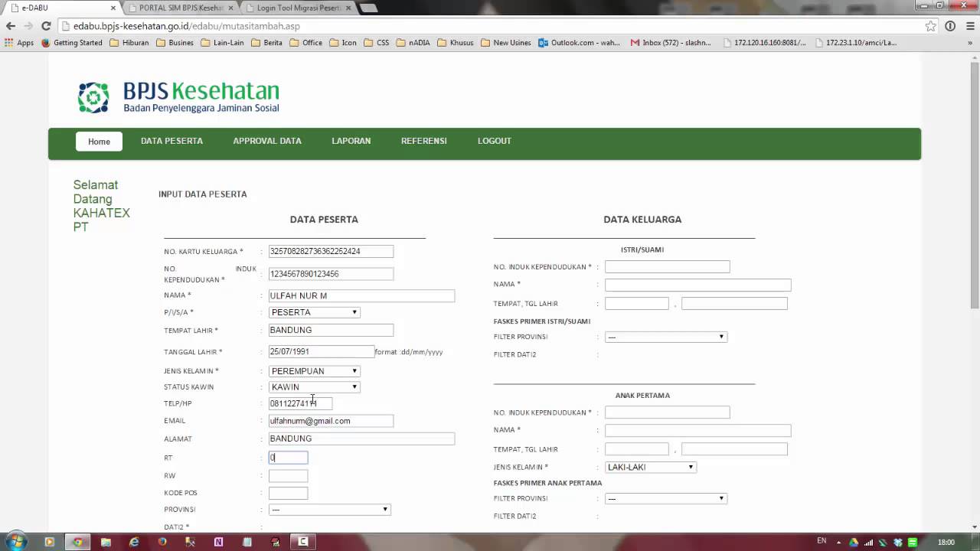Bookmark this page with the star icon

coord(930,26)
